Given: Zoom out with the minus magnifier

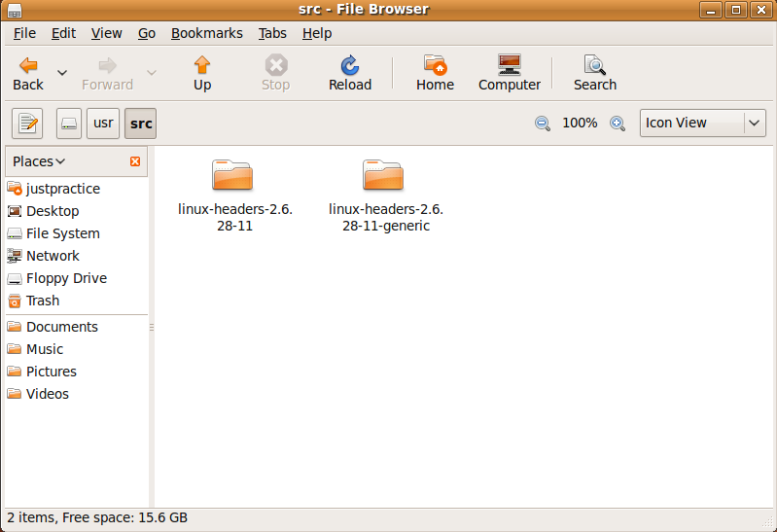Looking at the screenshot, I should coord(542,123).
